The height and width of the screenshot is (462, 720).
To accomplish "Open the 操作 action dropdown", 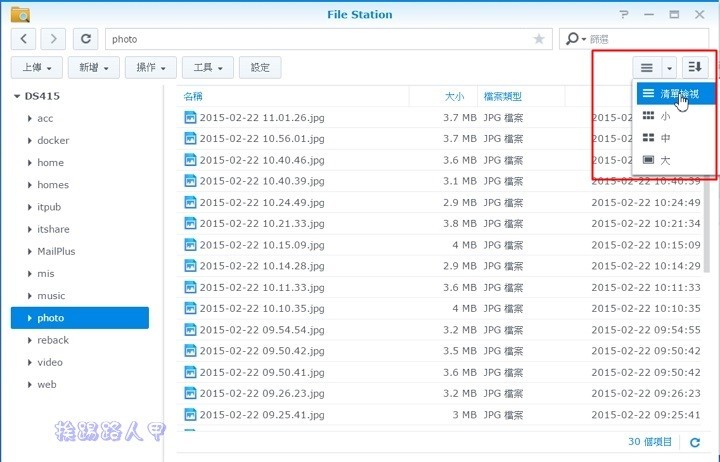I will click(x=153, y=67).
